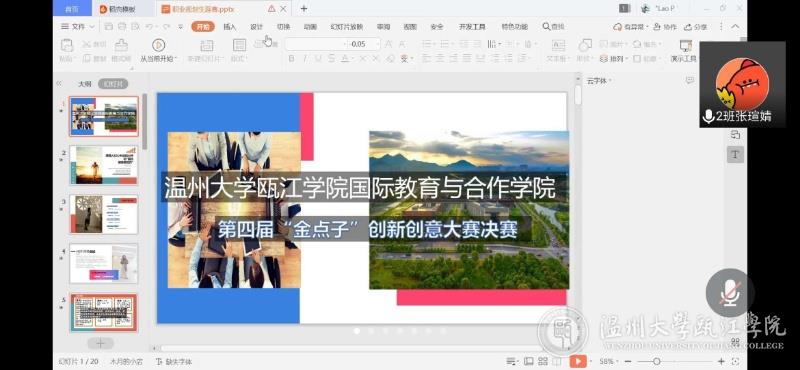
Task: Expand the File menu dropdown
Action: coord(78,27)
